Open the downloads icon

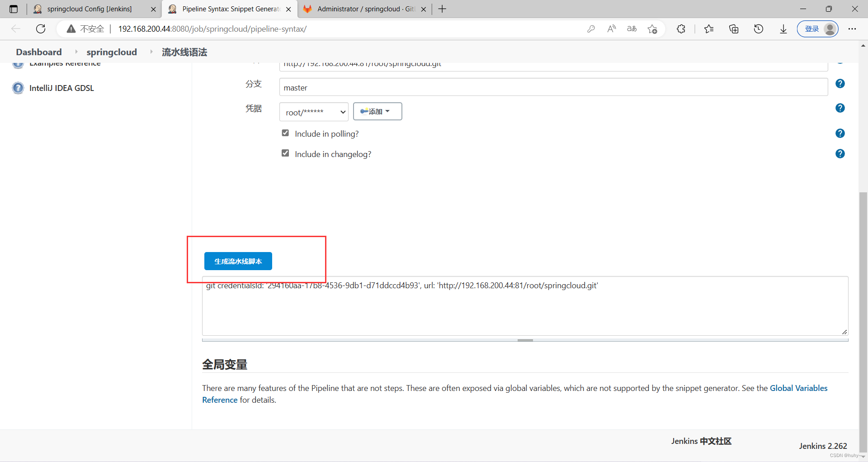pos(783,29)
